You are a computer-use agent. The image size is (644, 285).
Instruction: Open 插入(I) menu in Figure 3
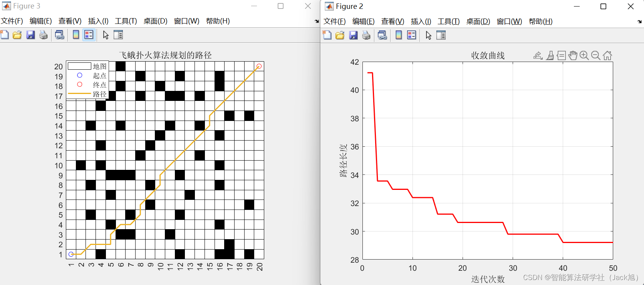tap(98, 21)
